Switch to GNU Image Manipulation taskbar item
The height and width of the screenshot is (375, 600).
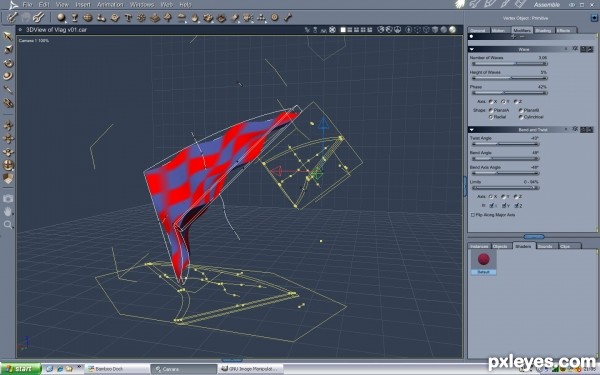251,369
